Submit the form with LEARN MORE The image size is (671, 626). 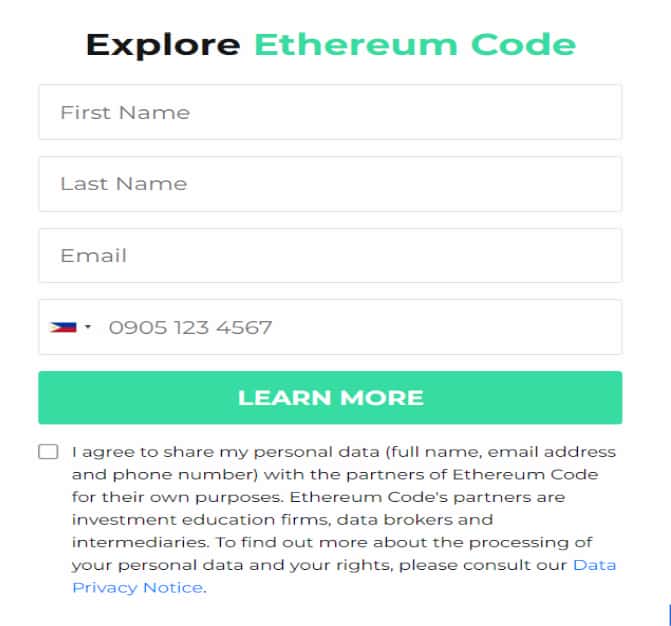[x=330, y=398]
